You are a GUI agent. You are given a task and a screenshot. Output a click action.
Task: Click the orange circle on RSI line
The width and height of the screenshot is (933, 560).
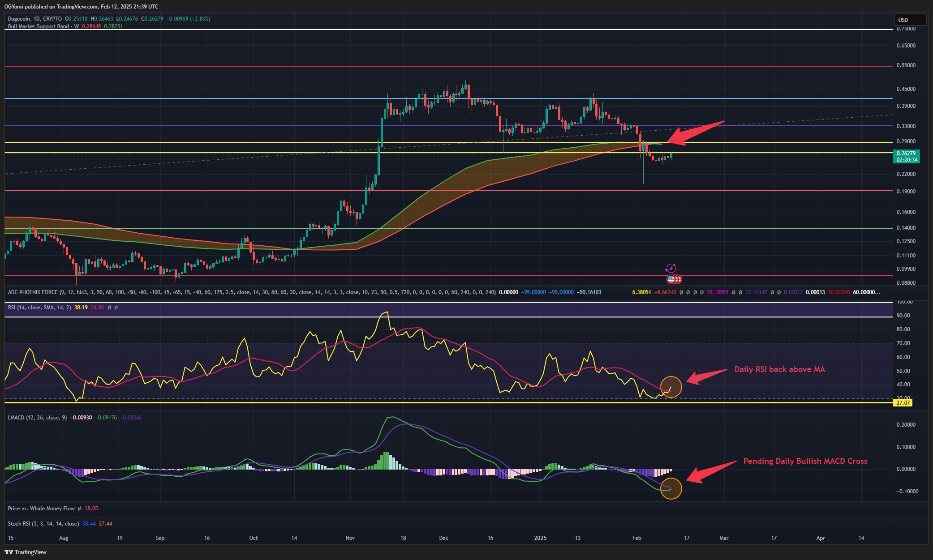pos(671,386)
